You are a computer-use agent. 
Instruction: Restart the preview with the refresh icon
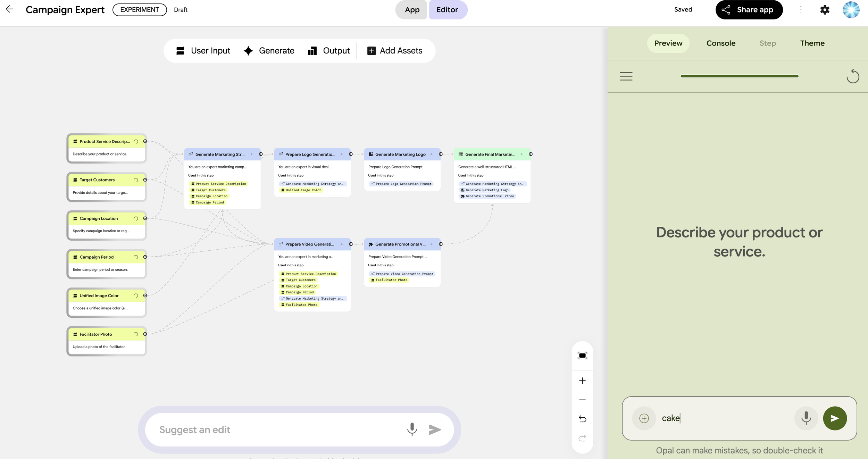click(x=852, y=76)
